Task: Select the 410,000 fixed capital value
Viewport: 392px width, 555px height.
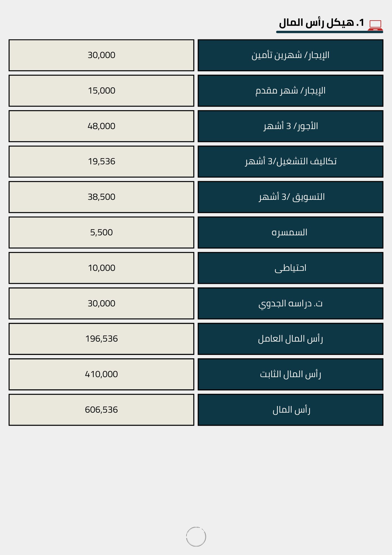Action: pyautogui.click(x=101, y=374)
